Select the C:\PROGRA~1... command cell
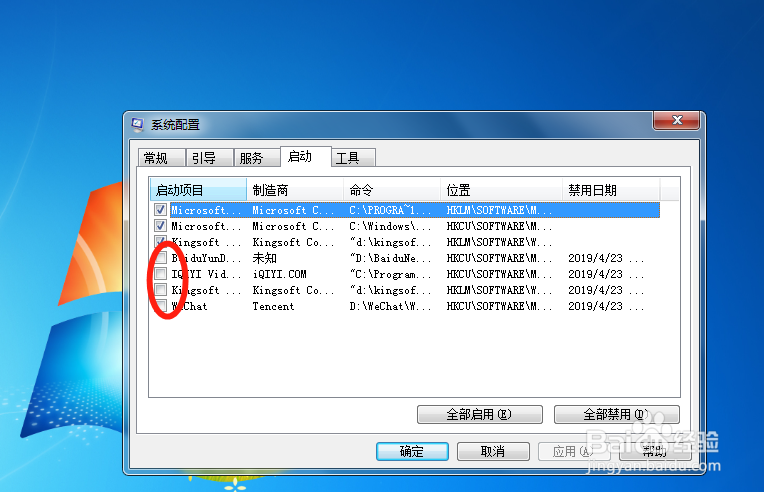The width and height of the screenshot is (764, 492). [x=390, y=210]
